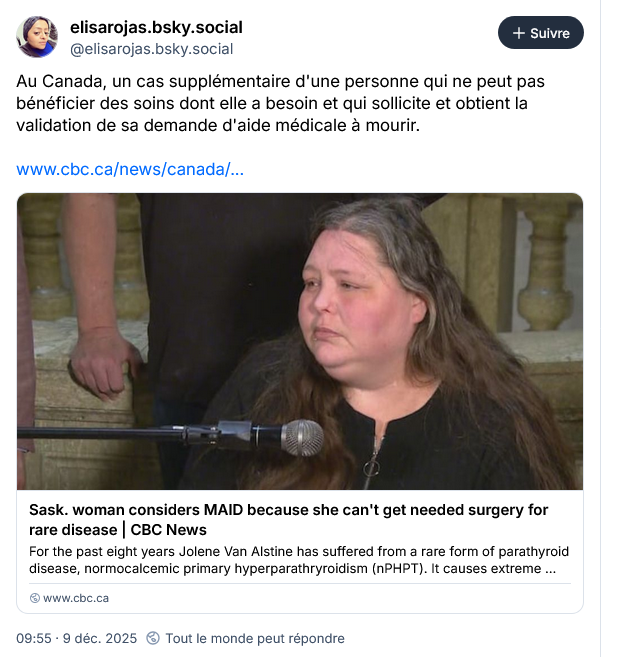Open the www.cbc.ca/news/canada/... link in the post
Image resolution: width=619 pixels, height=657 pixels.
click(130, 169)
